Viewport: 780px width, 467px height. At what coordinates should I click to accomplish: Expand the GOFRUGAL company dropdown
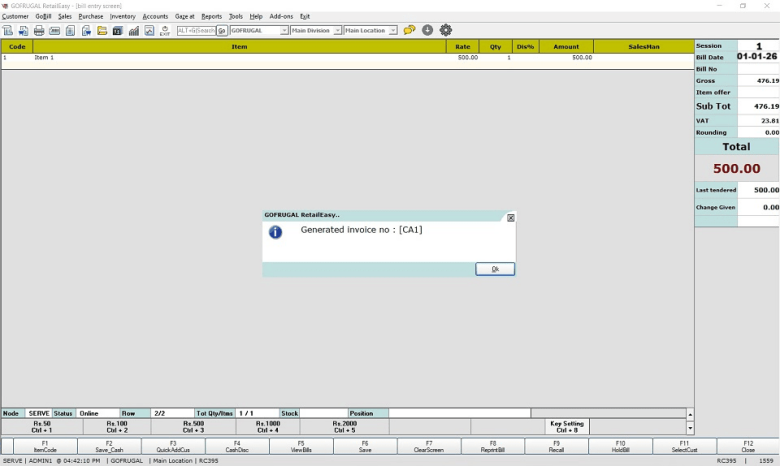284,31
